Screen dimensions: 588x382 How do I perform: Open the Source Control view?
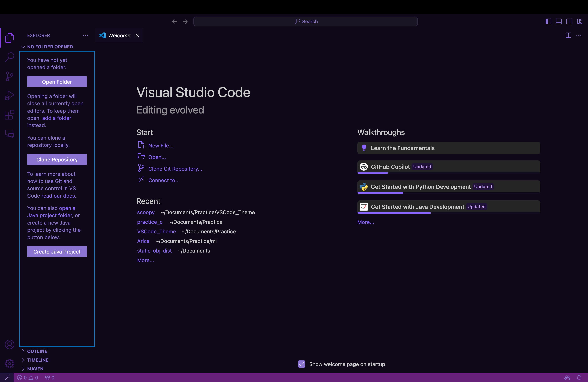pyautogui.click(x=9, y=76)
